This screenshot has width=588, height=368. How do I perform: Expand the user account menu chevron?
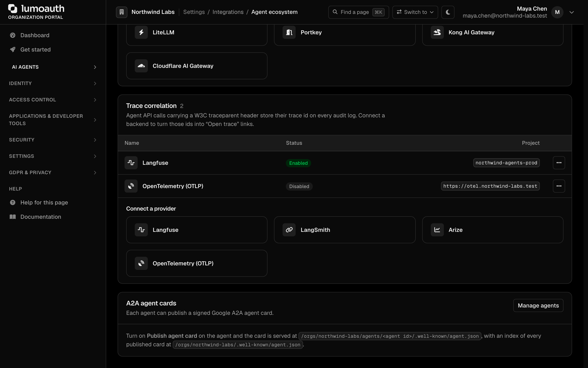click(571, 12)
